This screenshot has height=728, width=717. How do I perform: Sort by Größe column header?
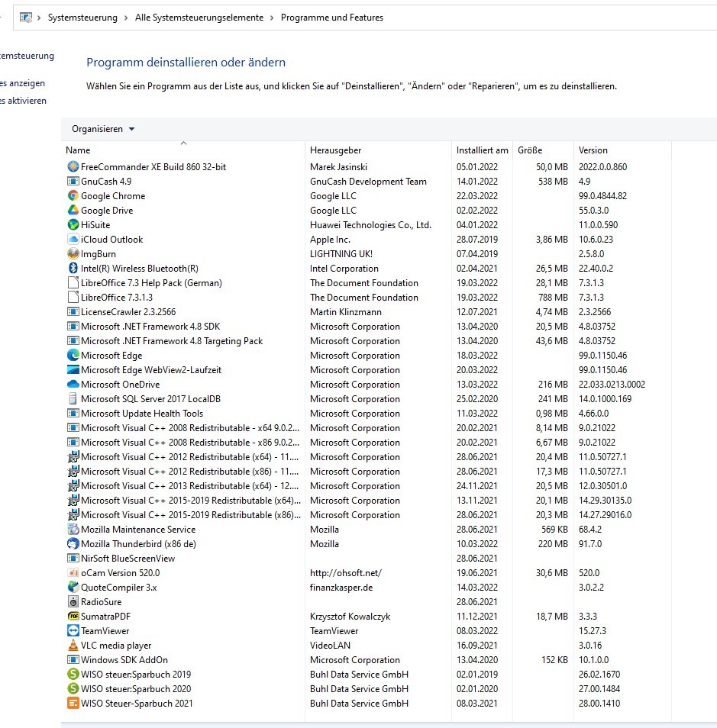click(543, 150)
